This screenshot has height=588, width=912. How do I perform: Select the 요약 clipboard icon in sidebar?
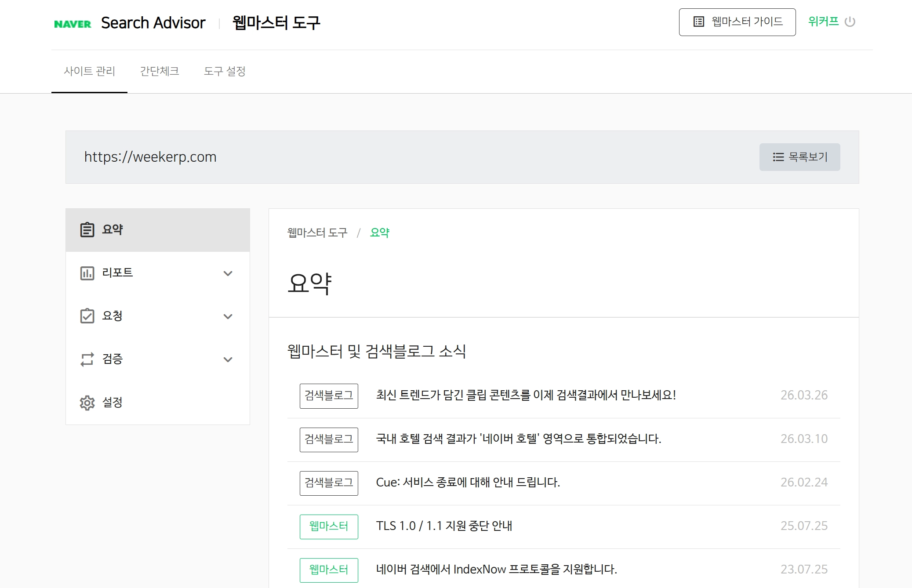click(87, 229)
